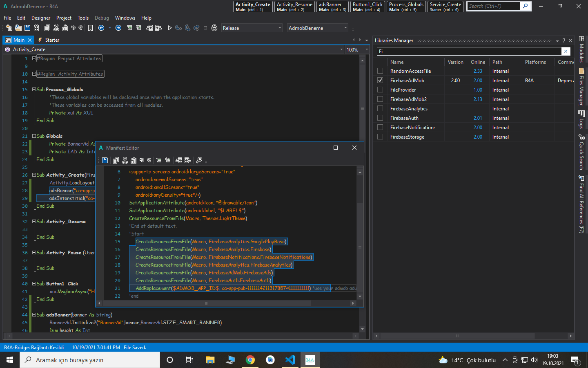Click the Search (Ctrl+F) input box

coord(493,6)
